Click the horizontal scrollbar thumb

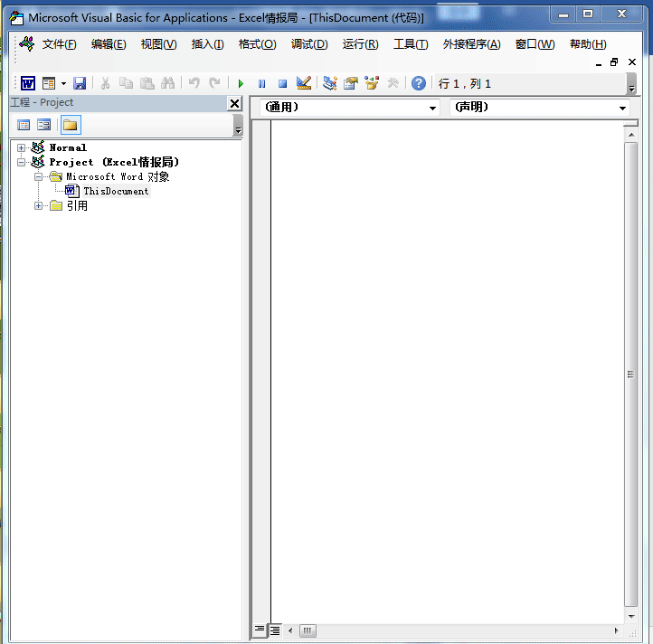click(308, 630)
